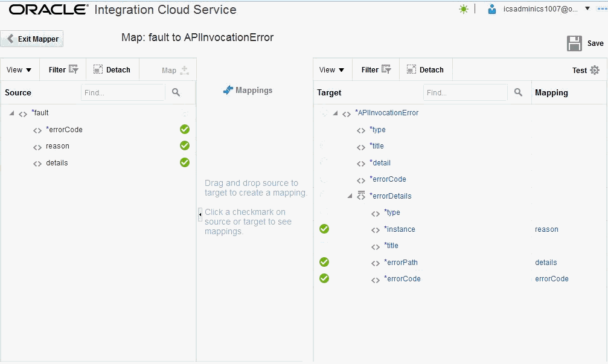This screenshot has width=608, height=364.
Task: Click the Target Find input field
Action: click(465, 92)
